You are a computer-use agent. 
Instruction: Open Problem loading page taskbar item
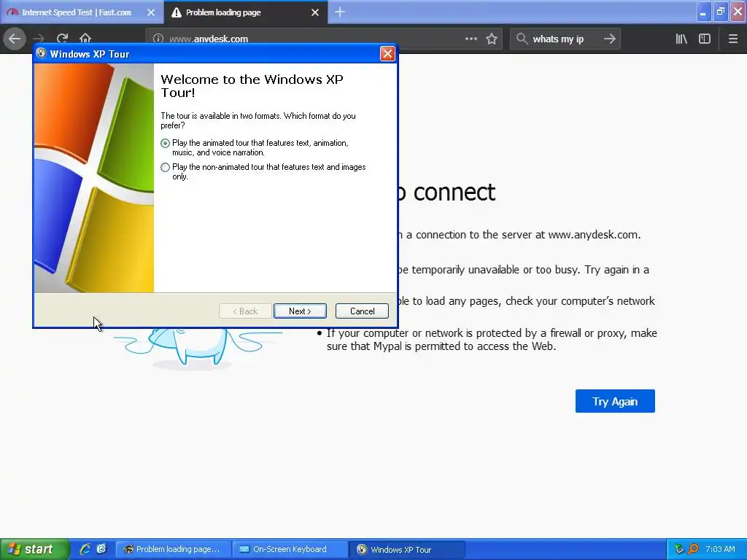pyautogui.click(x=172, y=550)
